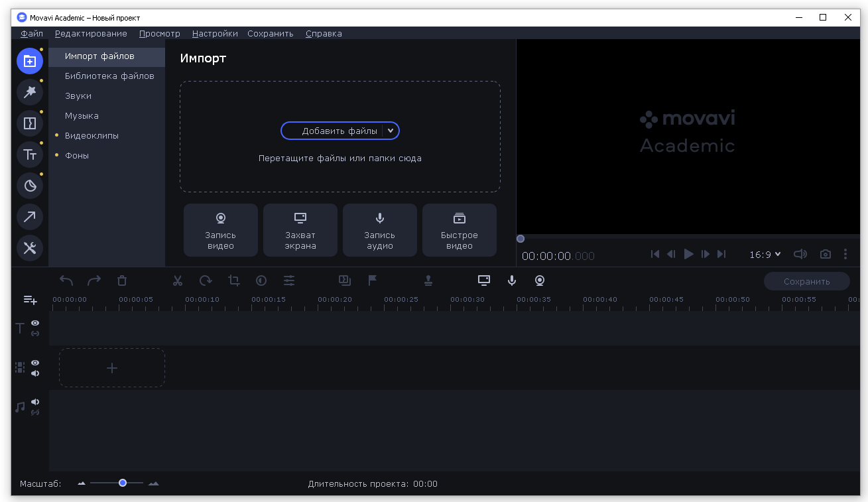Toggle preview volume speaker icon
Viewport: 868px width, 502px height.
800,254
